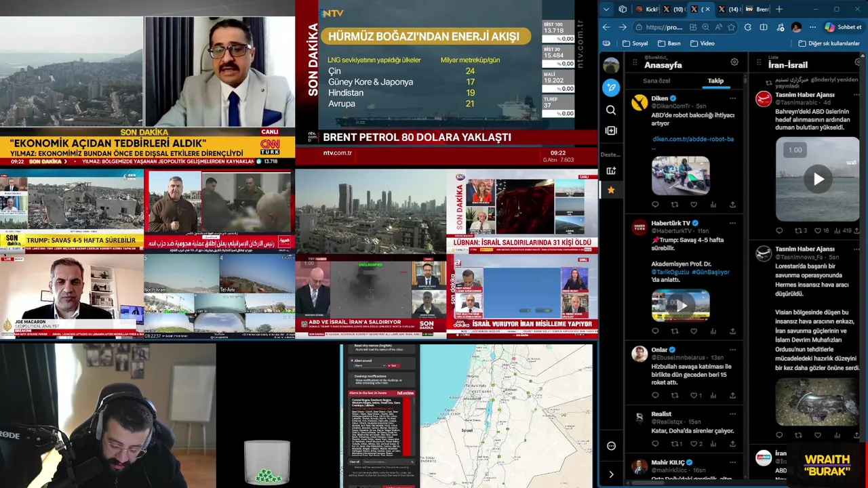
Task: Click the city name search field
Action: point(387,462)
